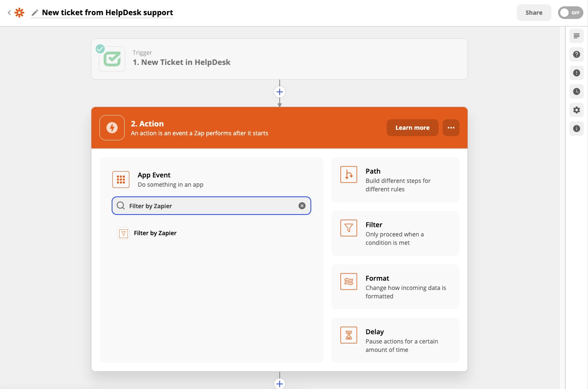Open the info details sidebar icon
The height and width of the screenshot is (389, 588).
tap(577, 129)
